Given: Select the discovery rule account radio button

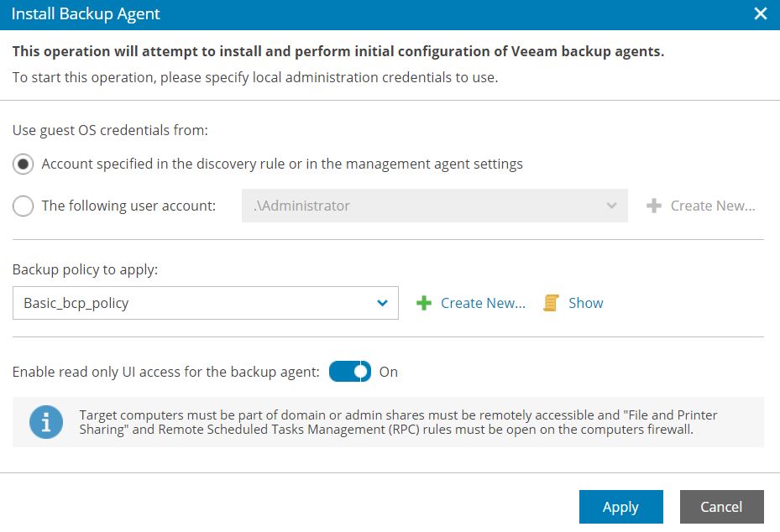Looking at the screenshot, I should (x=23, y=164).
